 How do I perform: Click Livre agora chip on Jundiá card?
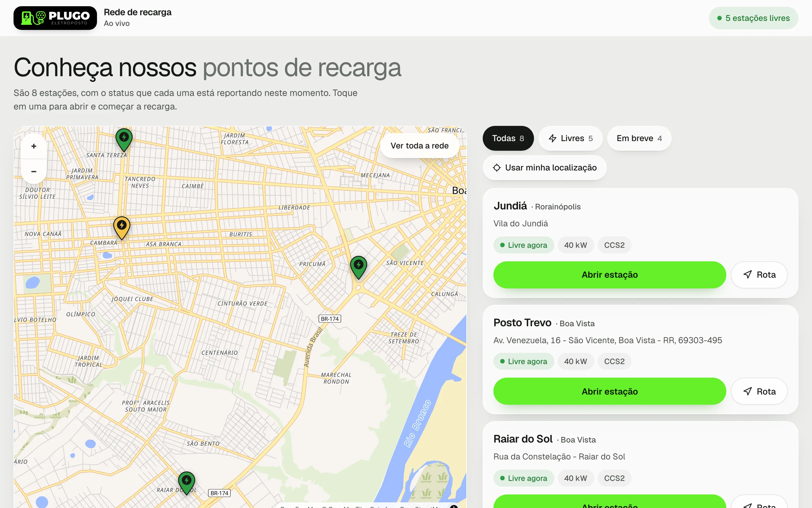coord(524,245)
